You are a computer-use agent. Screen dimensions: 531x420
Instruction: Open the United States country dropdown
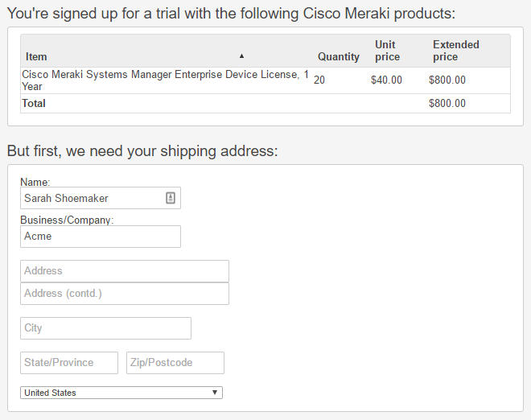click(121, 393)
